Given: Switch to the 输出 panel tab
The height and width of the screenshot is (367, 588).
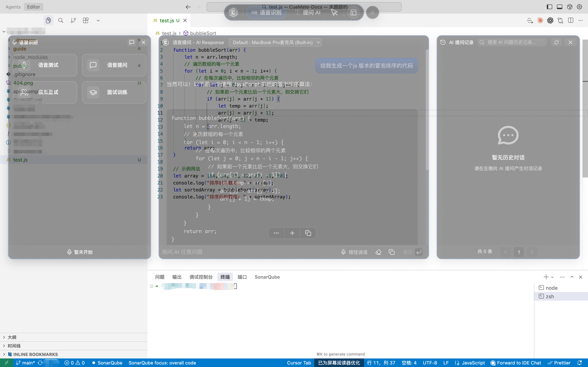Looking at the screenshot, I should 177,277.
